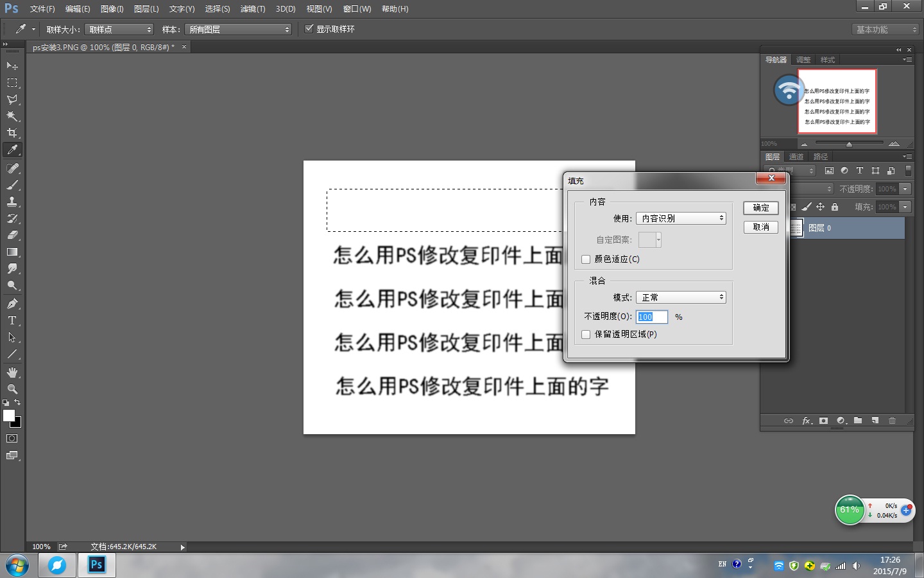Open 样本 所有图层 dropdown
This screenshot has height=578, width=924.
coord(238,30)
